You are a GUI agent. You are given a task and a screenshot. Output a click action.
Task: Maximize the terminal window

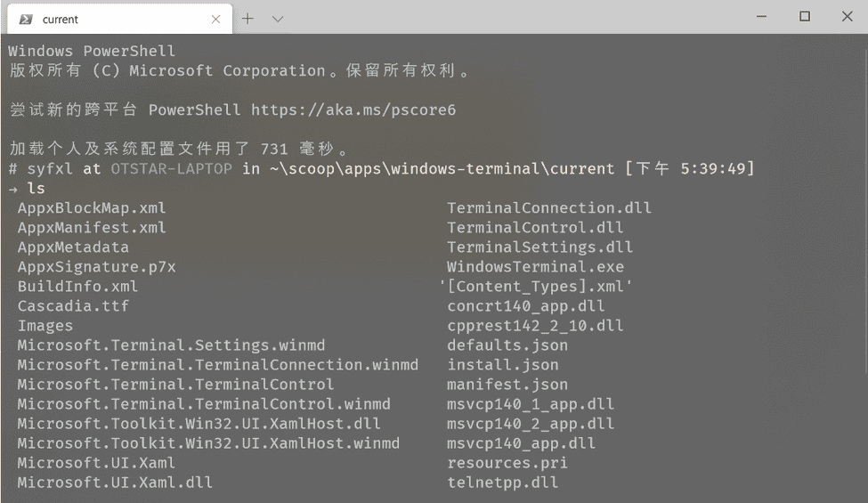coord(805,17)
